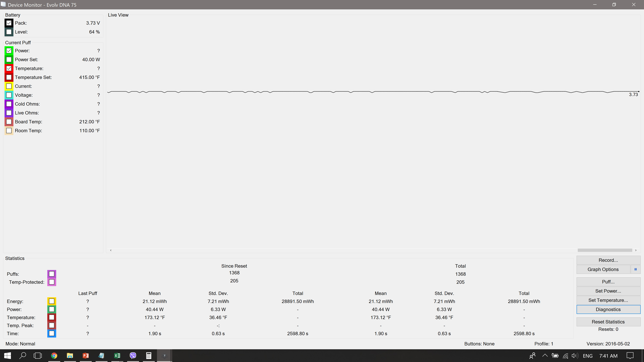Open the Graph Options button
Screen dimensions: 644x362
[603, 269]
